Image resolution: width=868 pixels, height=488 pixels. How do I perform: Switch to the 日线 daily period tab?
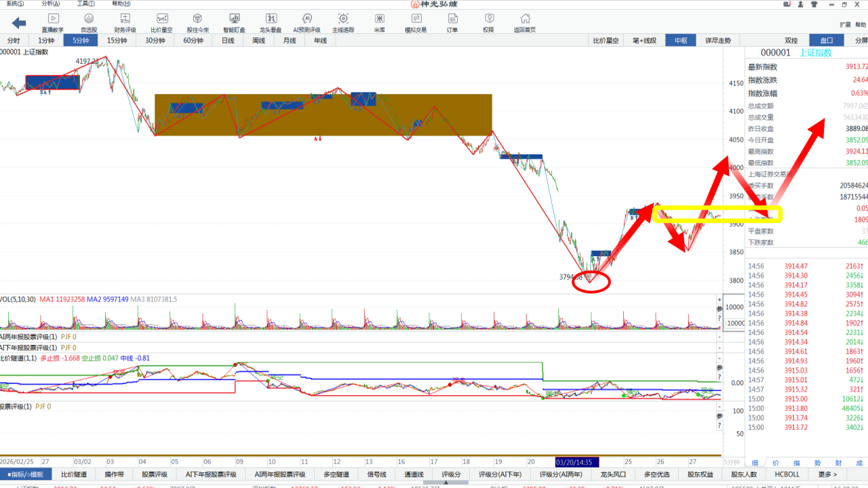tap(228, 41)
